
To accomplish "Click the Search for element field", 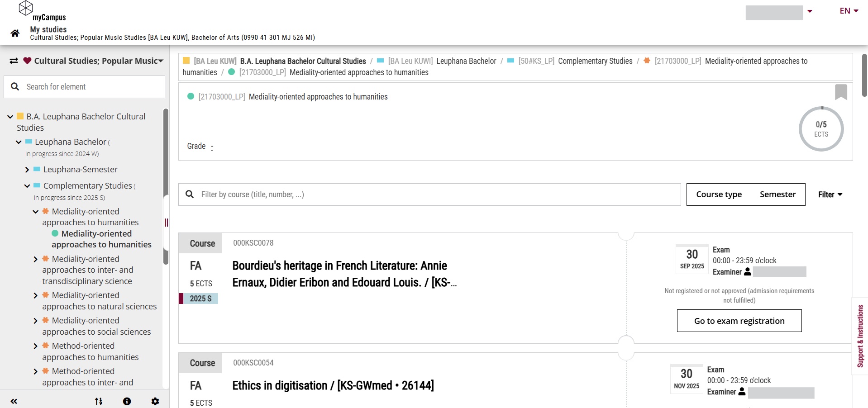I will point(91,87).
